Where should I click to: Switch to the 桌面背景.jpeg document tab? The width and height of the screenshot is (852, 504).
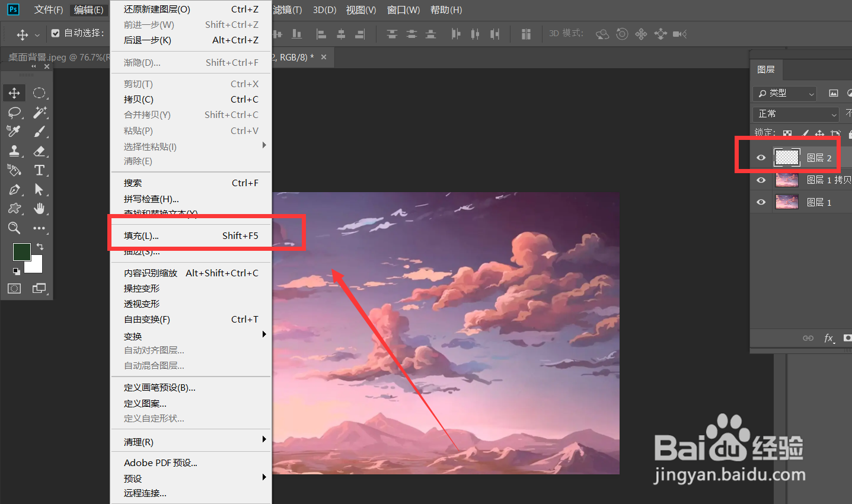pyautogui.click(x=58, y=58)
